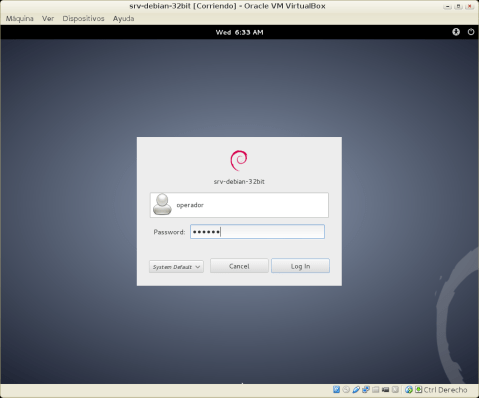This screenshot has height=398, width=479.
Task: Click the greyed video capture status icon
Action: click(x=395, y=390)
